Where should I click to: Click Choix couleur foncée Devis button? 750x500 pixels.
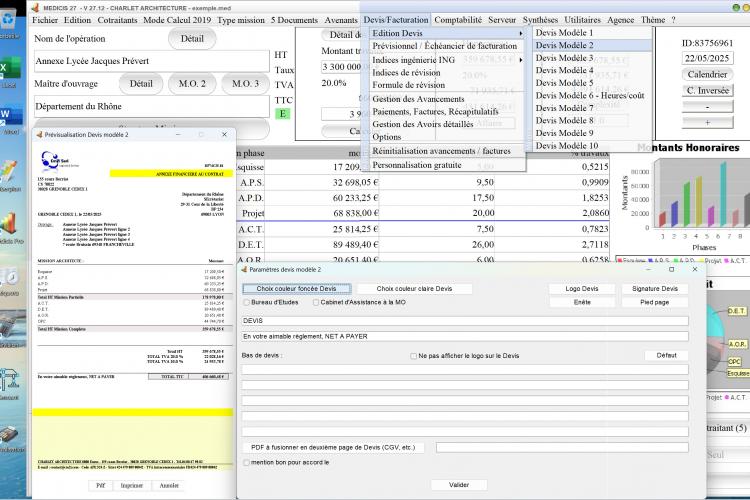click(x=297, y=289)
